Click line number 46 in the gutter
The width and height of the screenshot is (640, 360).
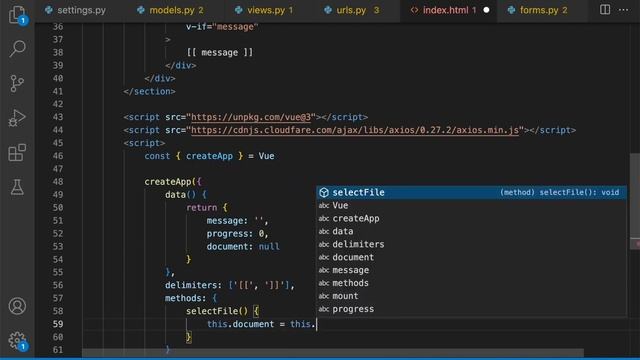click(58, 156)
